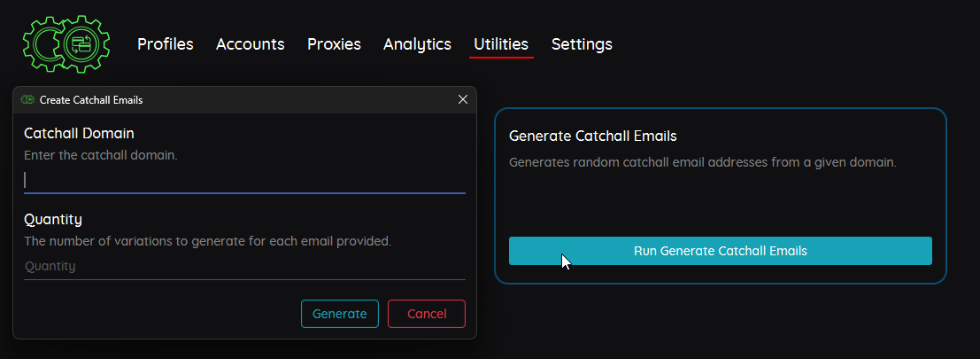The width and height of the screenshot is (980, 359).
Task: Focus the Catchall Domain text field
Action: 244,180
